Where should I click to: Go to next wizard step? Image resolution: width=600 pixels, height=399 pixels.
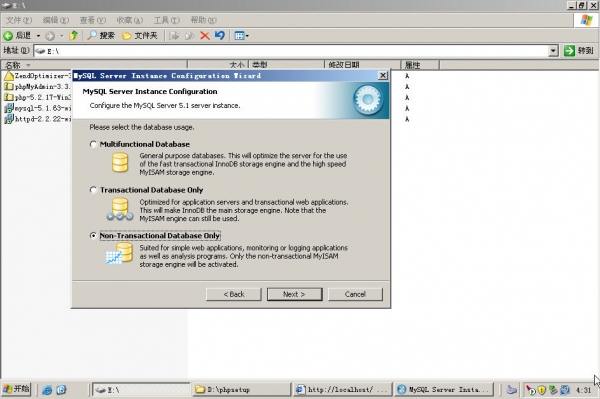pyautogui.click(x=294, y=294)
